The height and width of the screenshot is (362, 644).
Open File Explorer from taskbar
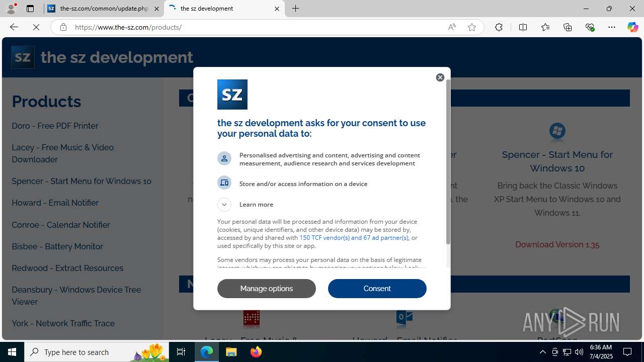(231, 352)
